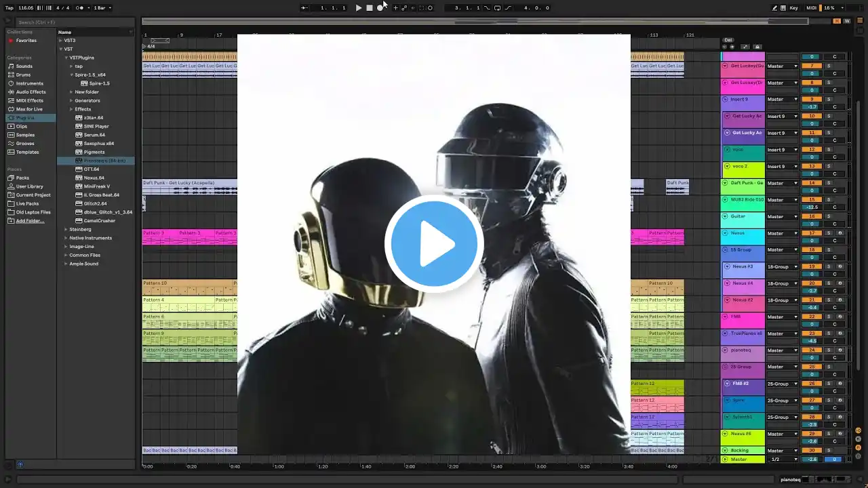Toggle the transport Loop switch

497,8
